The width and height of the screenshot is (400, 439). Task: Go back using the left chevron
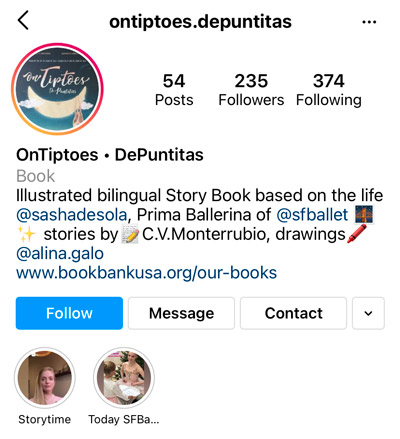click(x=23, y=21)
